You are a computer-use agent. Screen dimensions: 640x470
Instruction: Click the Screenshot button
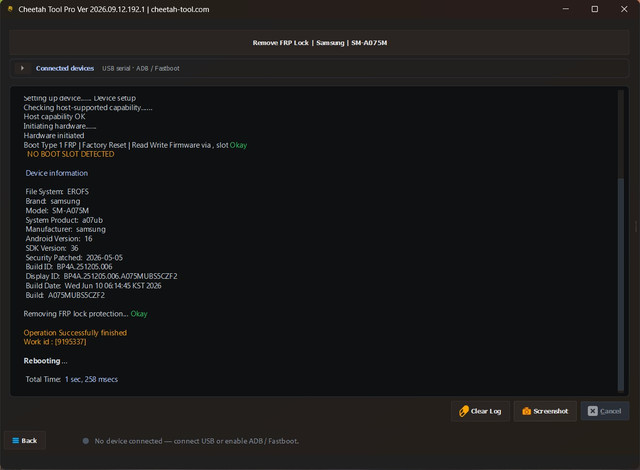click(545, 411)
